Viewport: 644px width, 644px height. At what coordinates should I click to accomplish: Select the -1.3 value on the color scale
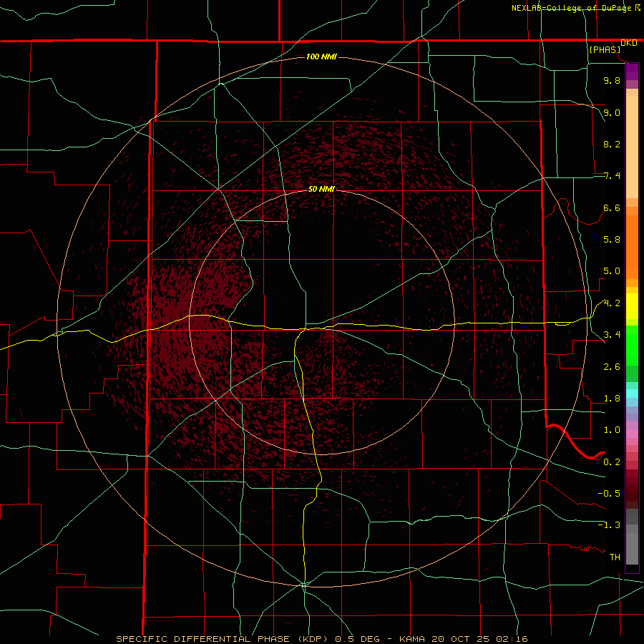coord(609,525)
